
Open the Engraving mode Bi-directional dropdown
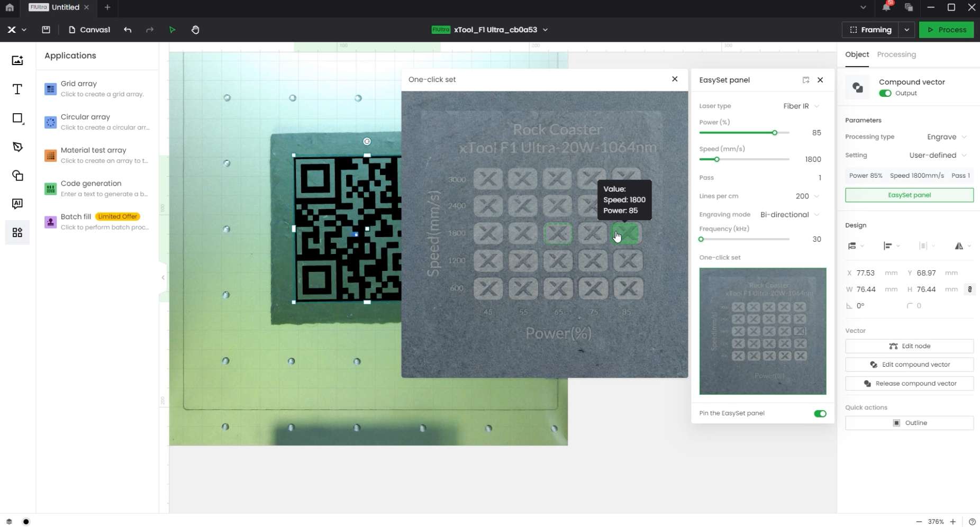point(790,214)
